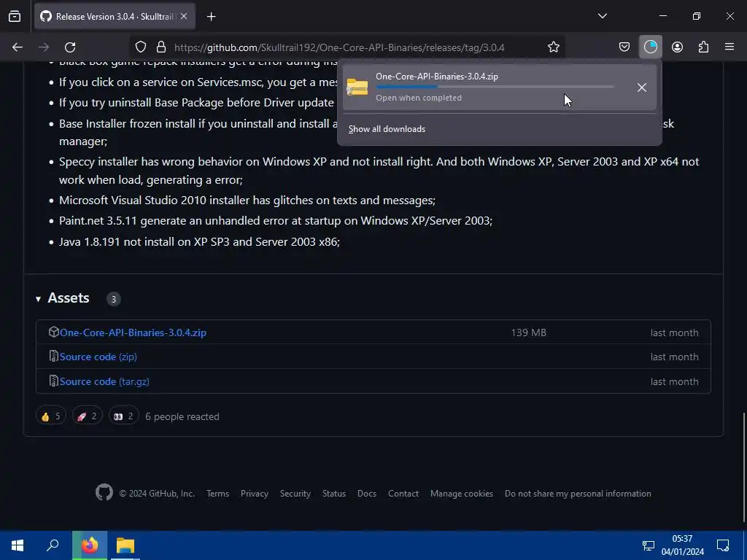Click the Firefox icon on the taskbar

click(90, 545)
